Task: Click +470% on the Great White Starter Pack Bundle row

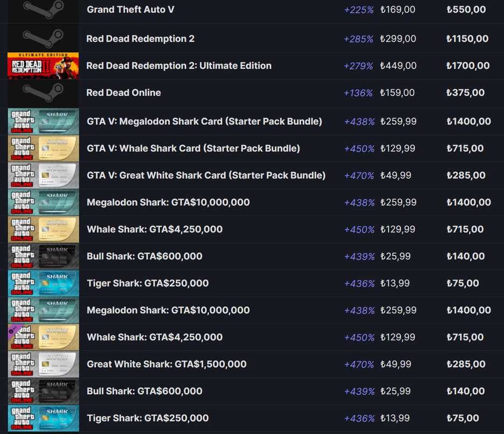Action: coord(359,176)
